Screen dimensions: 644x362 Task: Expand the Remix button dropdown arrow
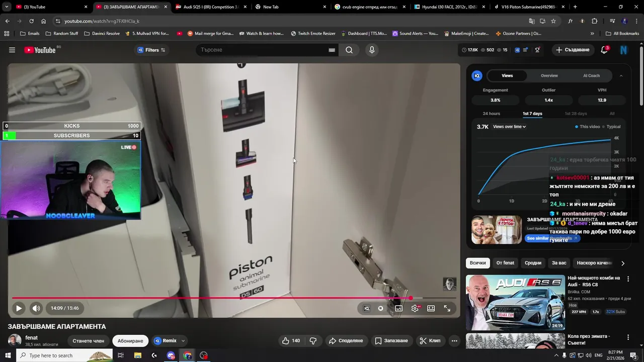click(183, 341)
